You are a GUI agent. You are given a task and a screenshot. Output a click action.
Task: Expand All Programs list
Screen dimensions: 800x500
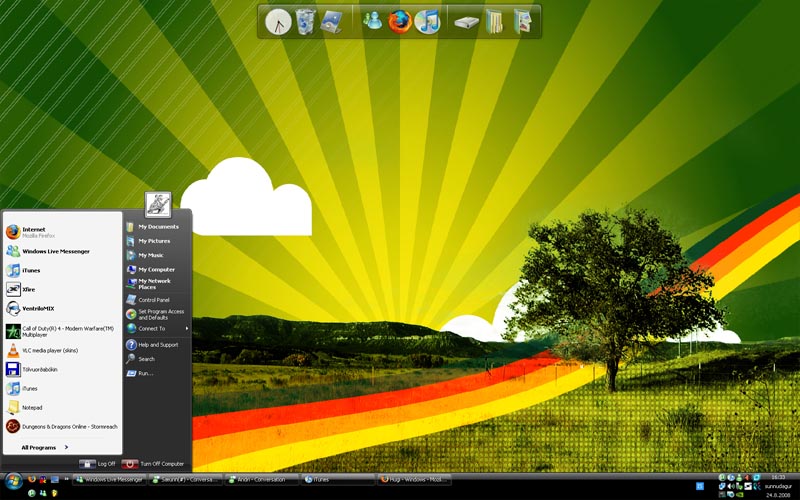pos(44,447)
